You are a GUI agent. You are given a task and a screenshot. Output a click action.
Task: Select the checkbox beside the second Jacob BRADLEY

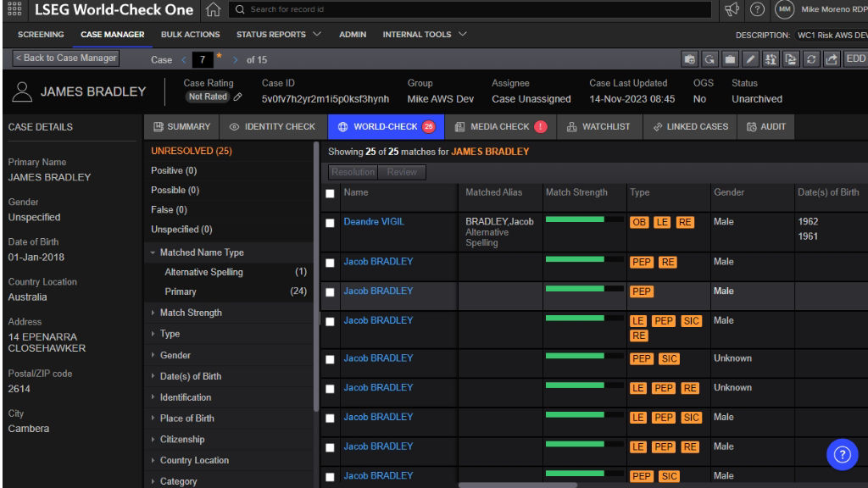tap(330, 291)
